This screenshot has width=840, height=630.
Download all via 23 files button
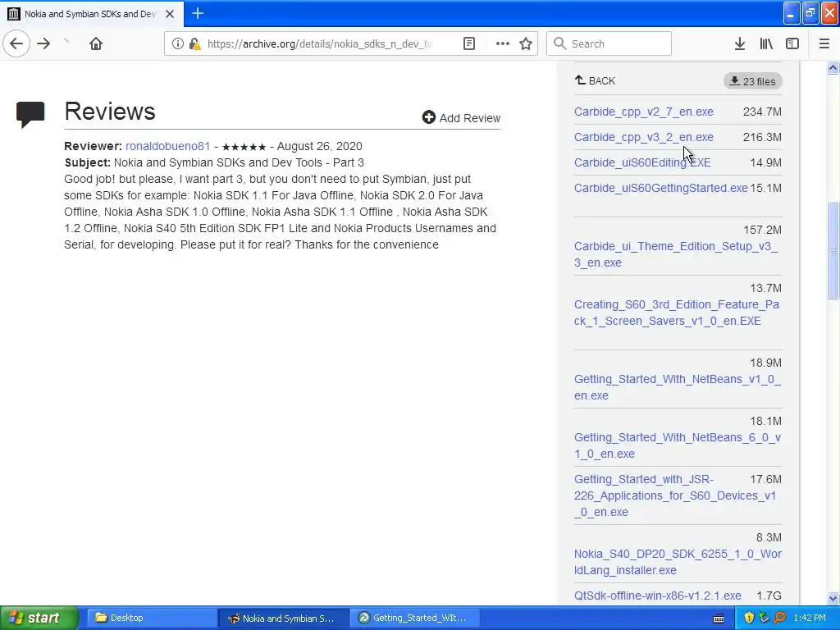(753, 81)
